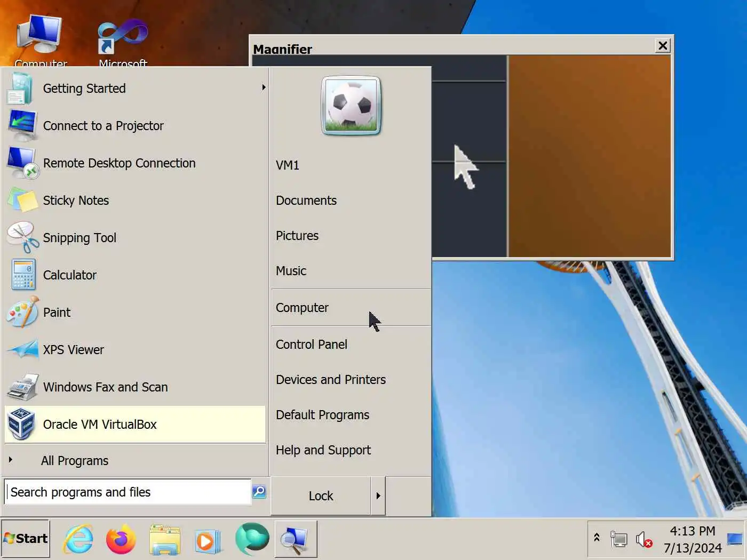Viewport: 747px width, 560px height.
Task: Click the Connect to a Projector icon
Action: (x=22, y=126)
